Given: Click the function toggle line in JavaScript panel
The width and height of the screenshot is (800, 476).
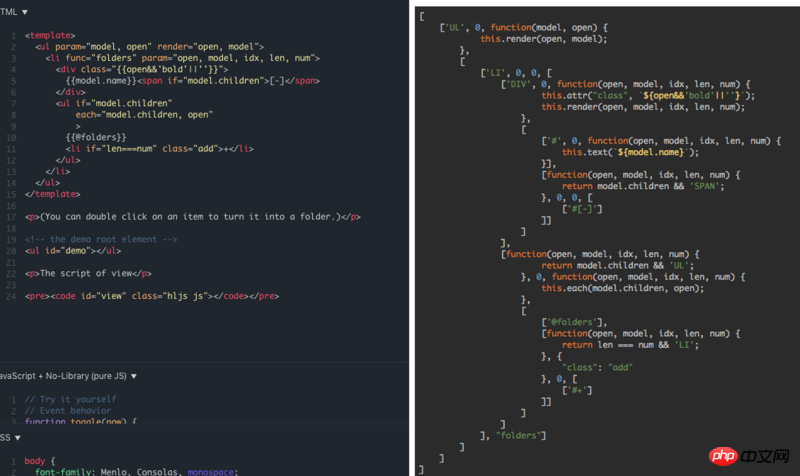Looking at the screenshot, I should click(81, 421).
